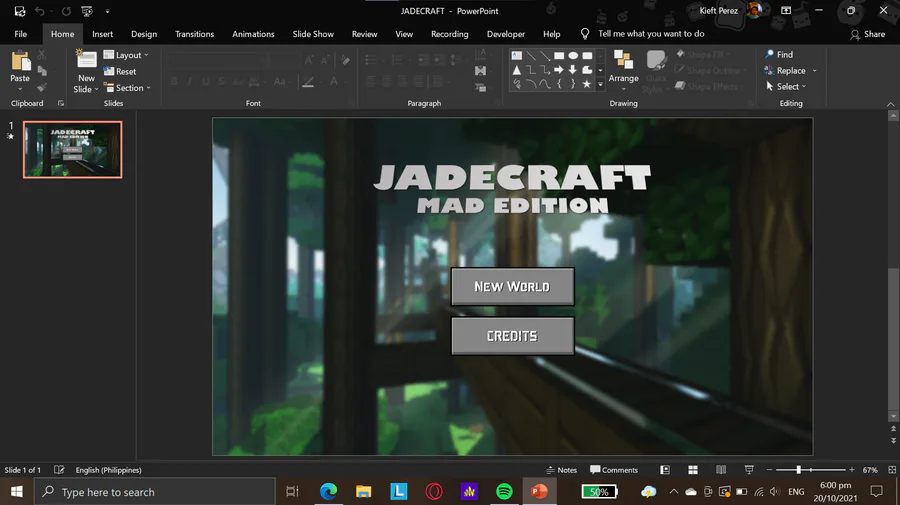
Task: Click the Paste clipboard icon
Action: 20,61
